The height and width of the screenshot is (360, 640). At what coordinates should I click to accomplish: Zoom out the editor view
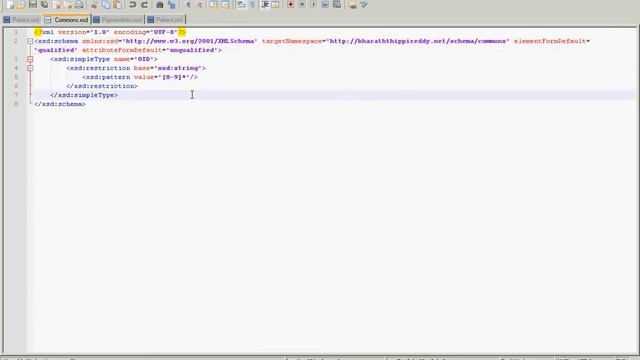pyautogui.click(x=200, y=5)
